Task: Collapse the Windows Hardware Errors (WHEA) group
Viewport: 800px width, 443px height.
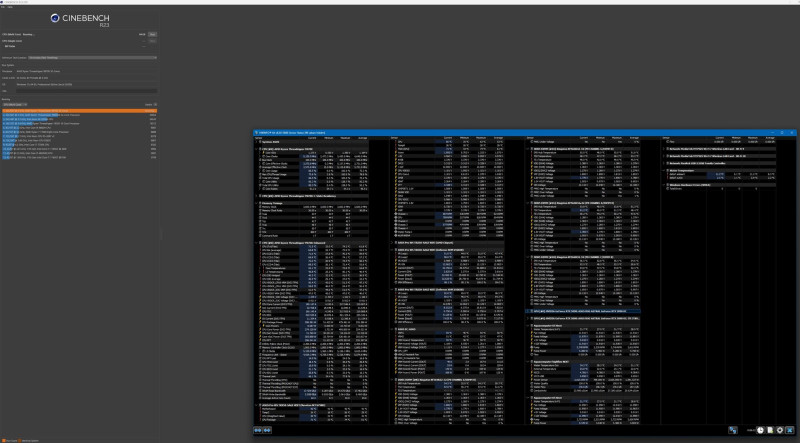Action: click(x=664, y=185)
